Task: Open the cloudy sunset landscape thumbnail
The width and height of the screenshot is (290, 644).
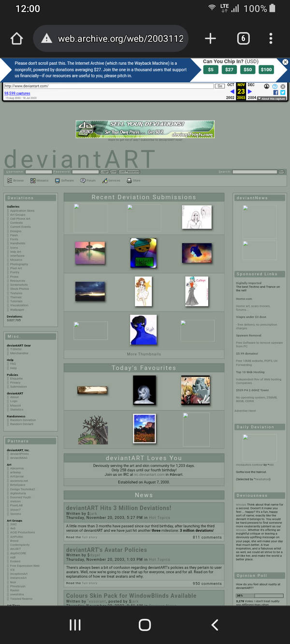Action: [x=90, y=291]
